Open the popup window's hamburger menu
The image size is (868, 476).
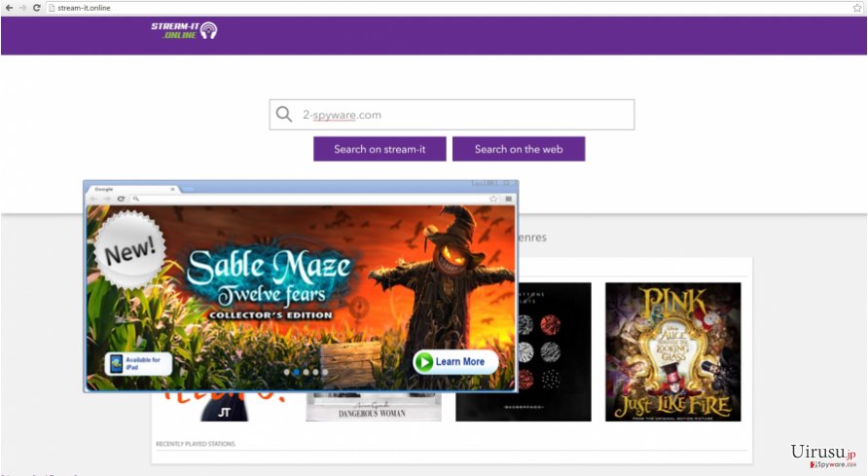point(508,199)
